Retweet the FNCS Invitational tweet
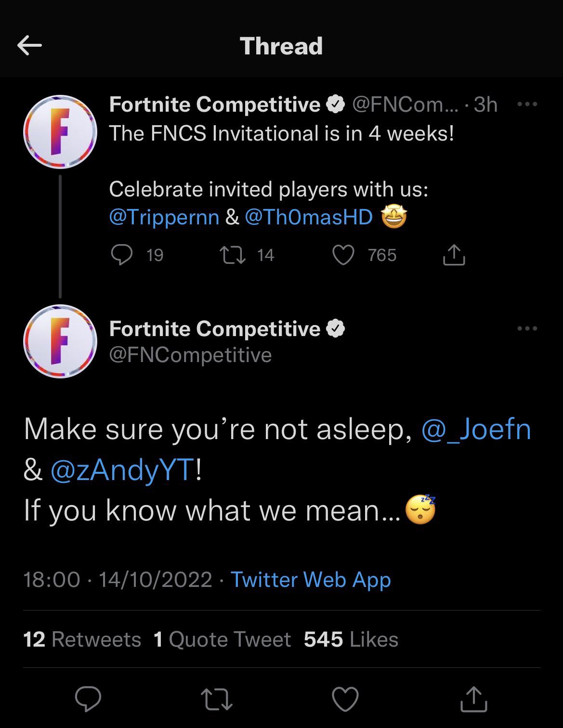563x728 pixels. [x=234, y=256]
